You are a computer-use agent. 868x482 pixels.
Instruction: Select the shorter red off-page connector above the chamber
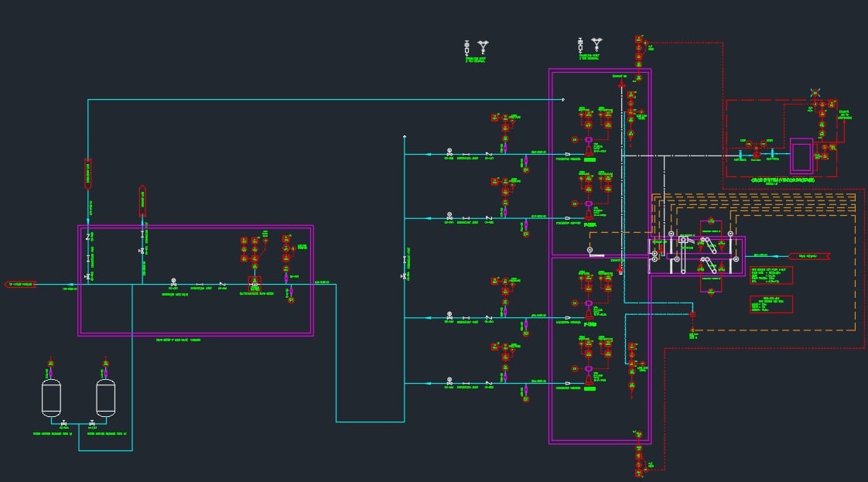coord(142,201)
